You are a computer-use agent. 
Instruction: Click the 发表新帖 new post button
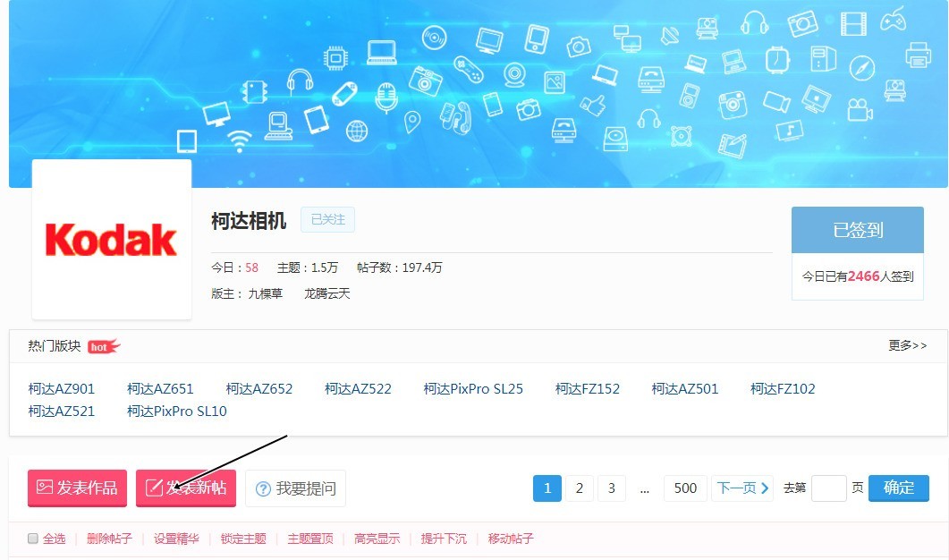tap(186, 488)
